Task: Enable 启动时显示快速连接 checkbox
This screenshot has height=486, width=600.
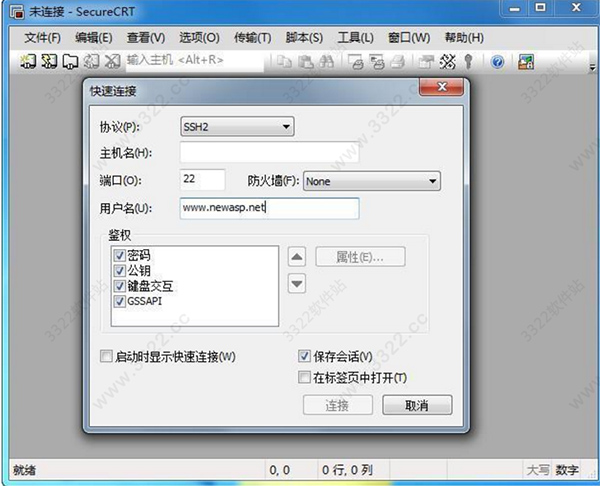Action: (x=106, y=356)
